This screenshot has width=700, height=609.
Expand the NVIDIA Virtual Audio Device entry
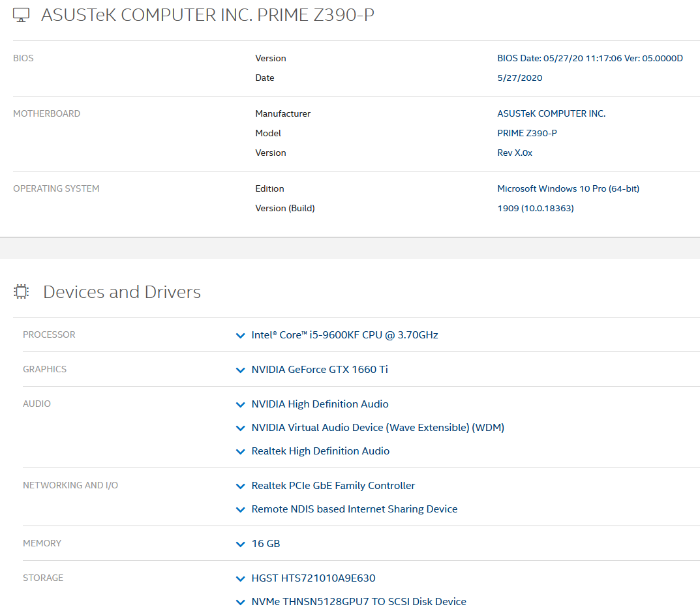240,428
